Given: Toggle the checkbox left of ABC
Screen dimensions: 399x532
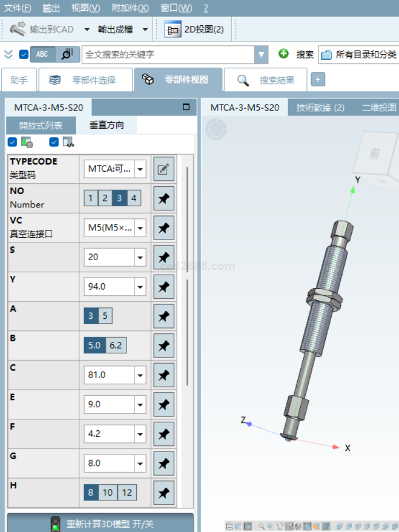Looking at the screenshot, I should [x=24, y=55].
